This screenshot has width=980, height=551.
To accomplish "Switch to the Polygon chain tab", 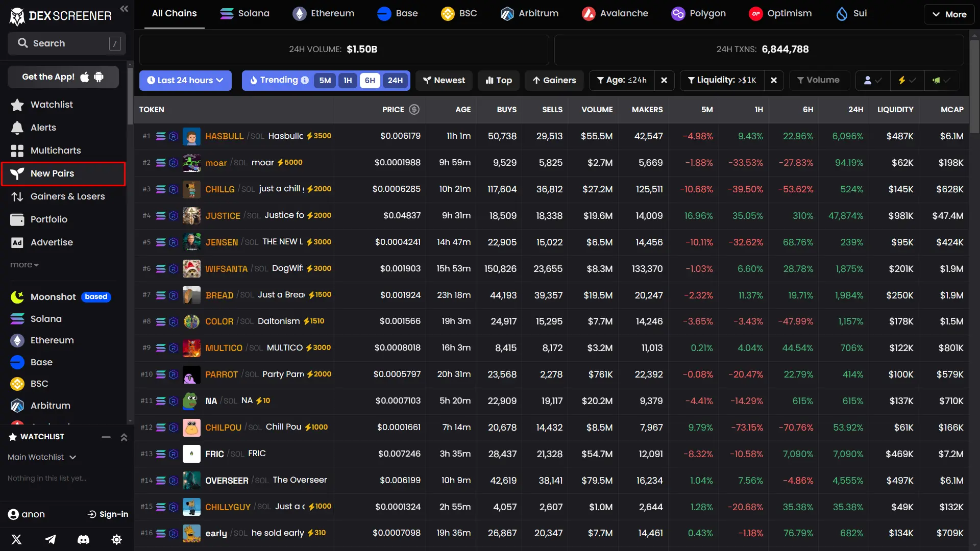I will click(698, 14).
